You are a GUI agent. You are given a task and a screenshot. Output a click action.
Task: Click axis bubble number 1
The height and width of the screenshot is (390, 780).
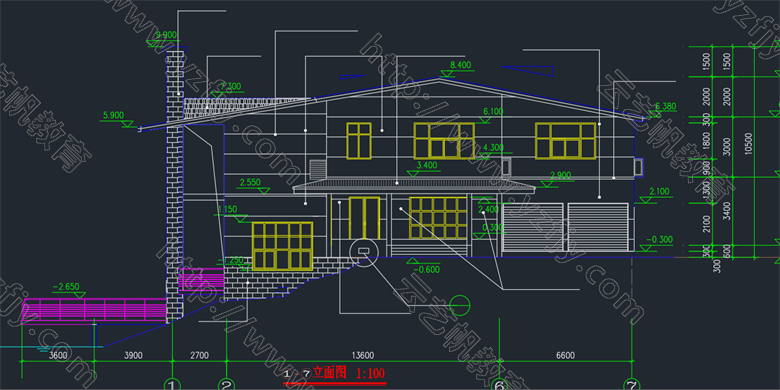pyautogui.click(x=172, y=385)
